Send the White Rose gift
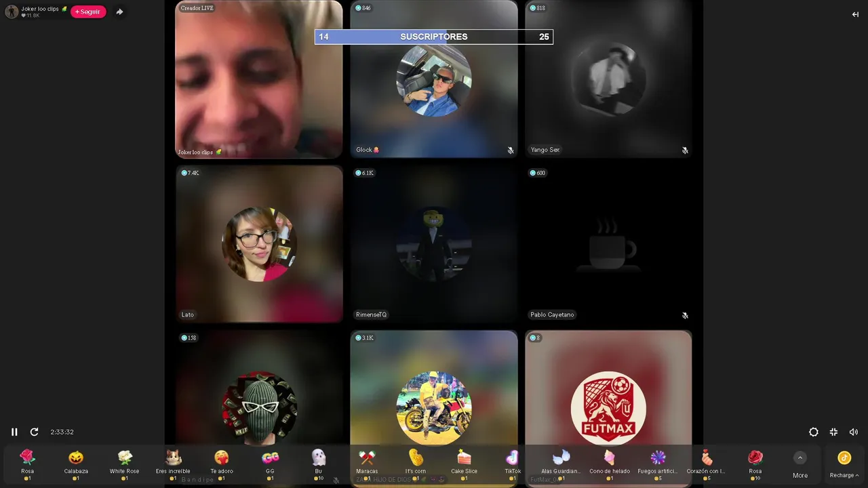Screen dimensions: 868x488 (124, 465)
